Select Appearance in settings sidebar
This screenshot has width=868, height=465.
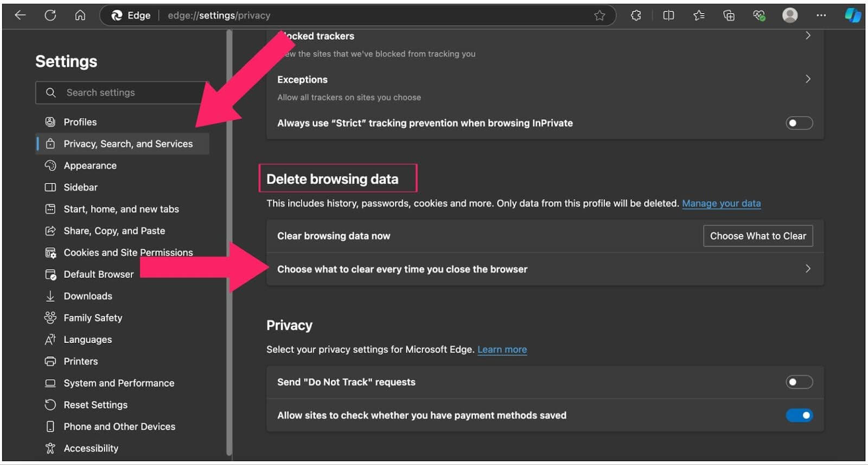90,165
